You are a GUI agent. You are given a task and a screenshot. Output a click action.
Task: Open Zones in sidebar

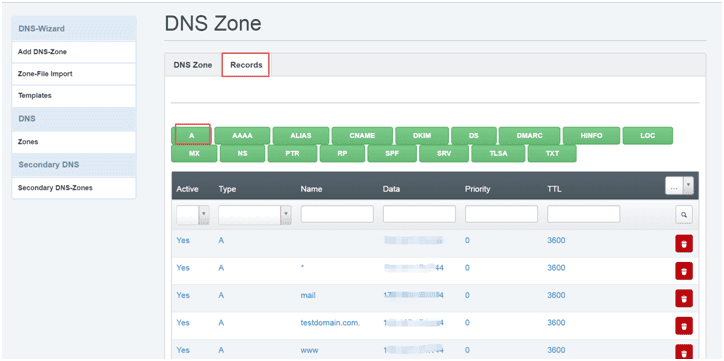click(73, 142)
